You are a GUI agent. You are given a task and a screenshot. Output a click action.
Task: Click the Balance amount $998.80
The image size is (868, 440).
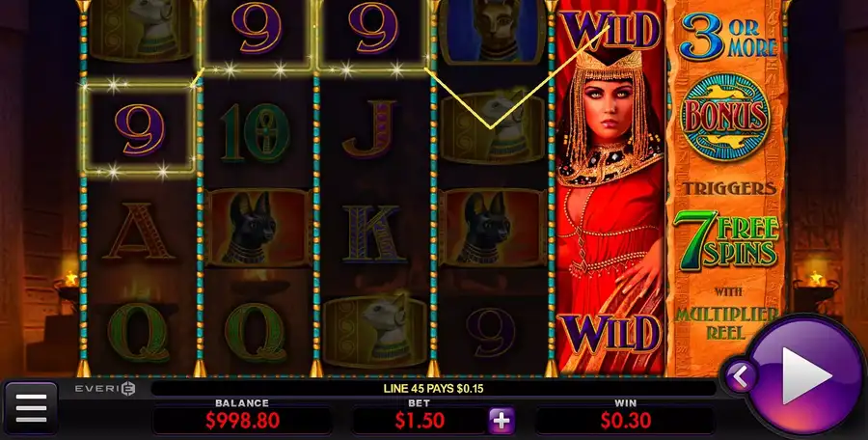coord(242,421)
